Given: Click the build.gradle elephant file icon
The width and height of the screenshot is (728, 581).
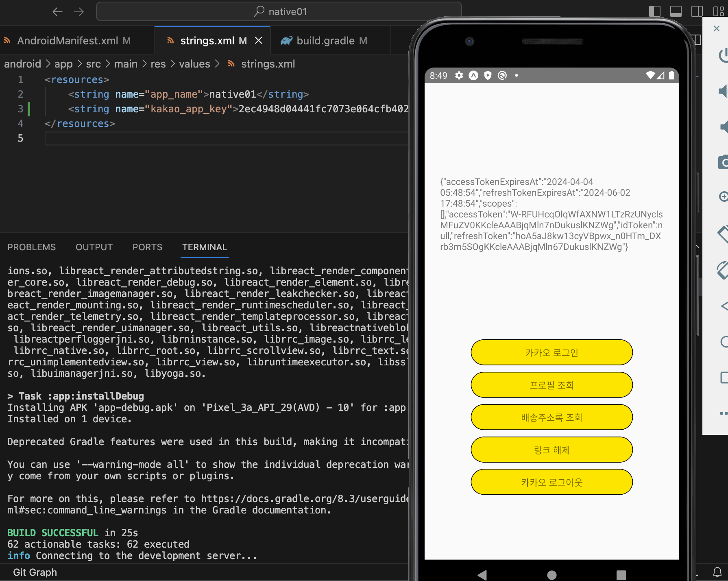Looking at the screenshot, I should [286, 41].
